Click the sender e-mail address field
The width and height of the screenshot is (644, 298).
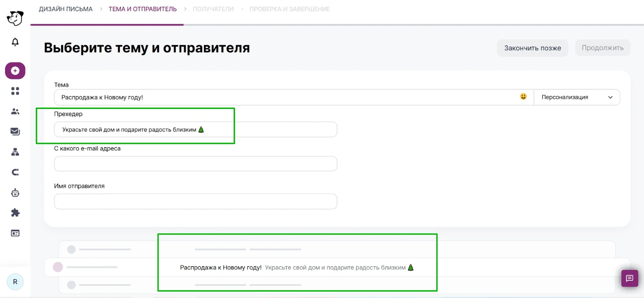click(x=196, y=164)
